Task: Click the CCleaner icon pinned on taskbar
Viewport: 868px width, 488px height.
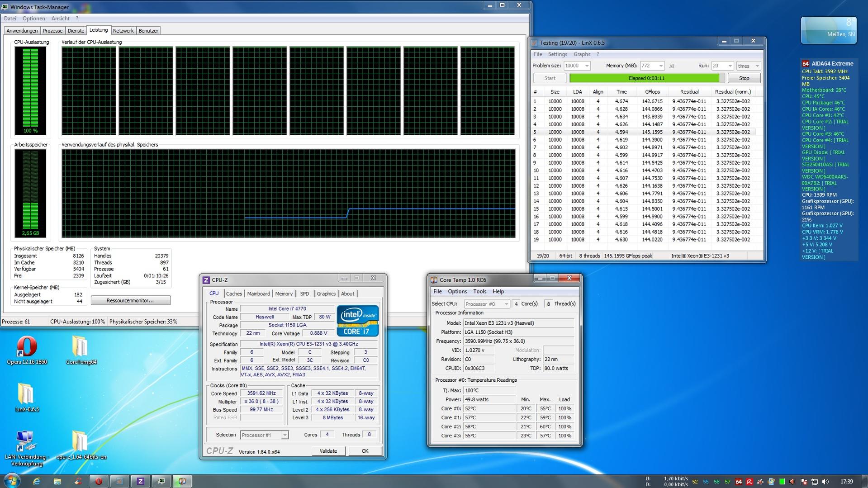Action: (x=78, y=481)
